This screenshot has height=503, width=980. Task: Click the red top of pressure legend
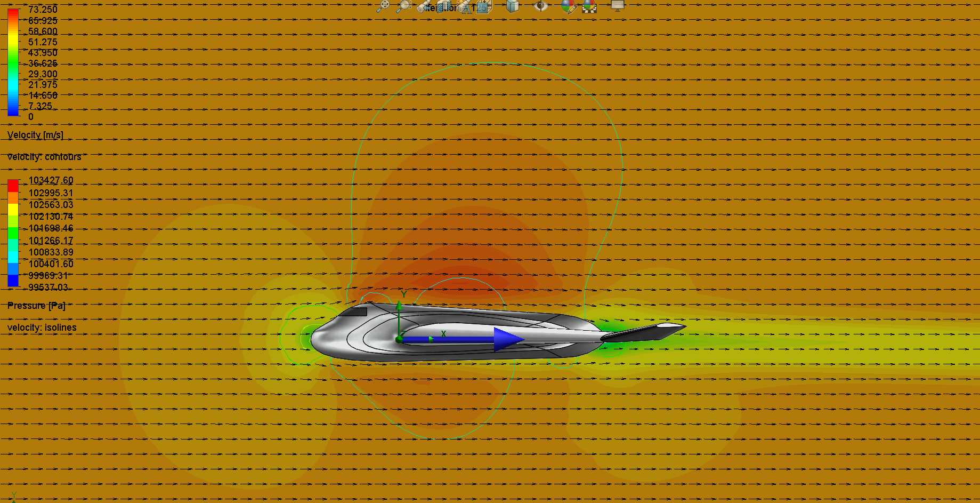tap(13, 185)
